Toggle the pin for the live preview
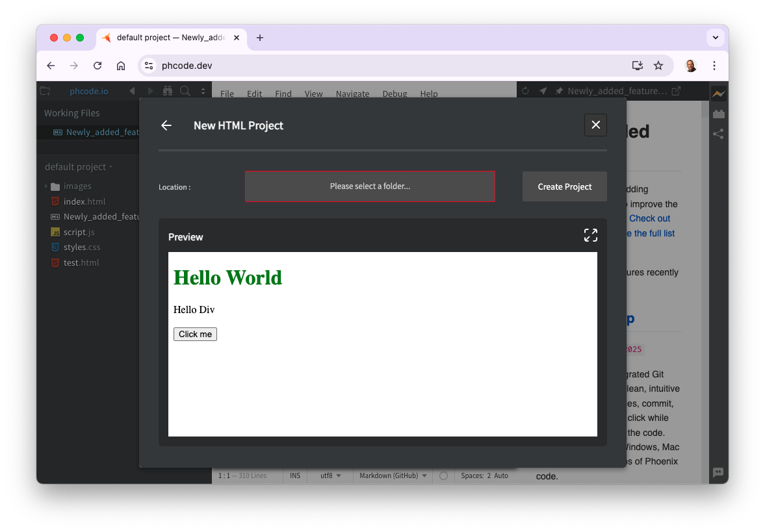The height and width of the screenshot is (532, 765). click(558, 91)
